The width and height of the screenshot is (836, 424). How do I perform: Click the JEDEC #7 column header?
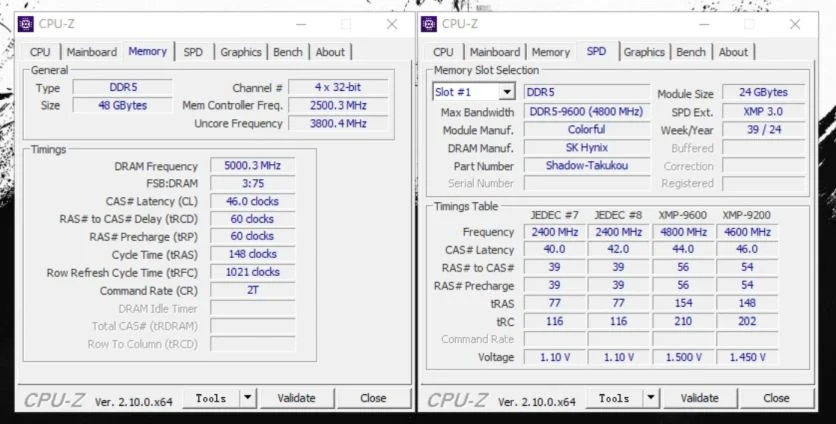(x=554, y=215)
